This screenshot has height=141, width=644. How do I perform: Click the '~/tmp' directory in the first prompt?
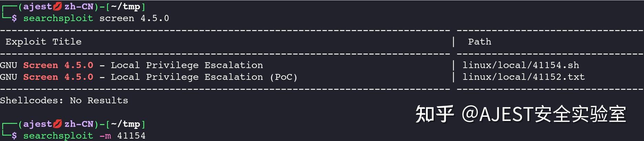tap(126, 7)
